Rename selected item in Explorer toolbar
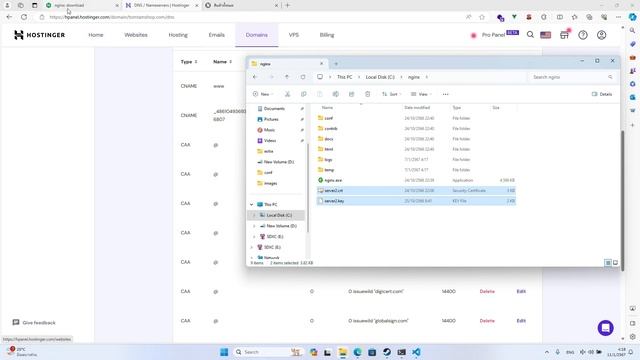The width and height of the screenshot is (640, 360). (336, 94)
